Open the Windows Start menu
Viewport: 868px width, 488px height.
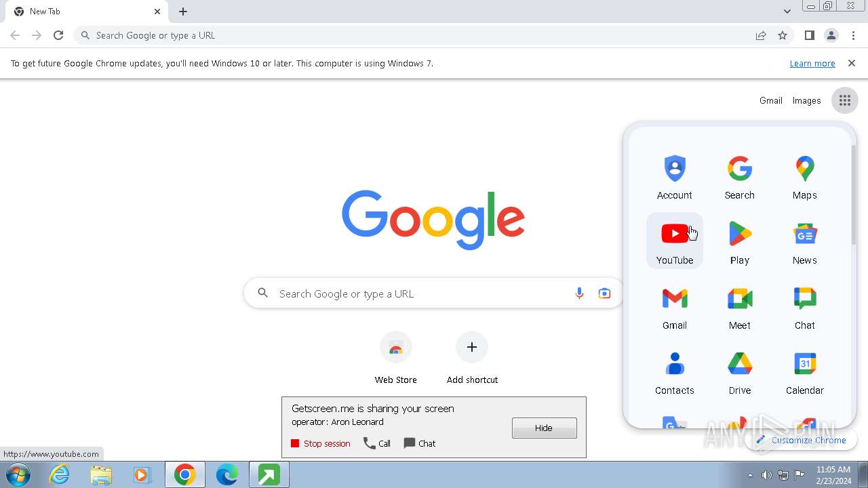click(18, 474)
